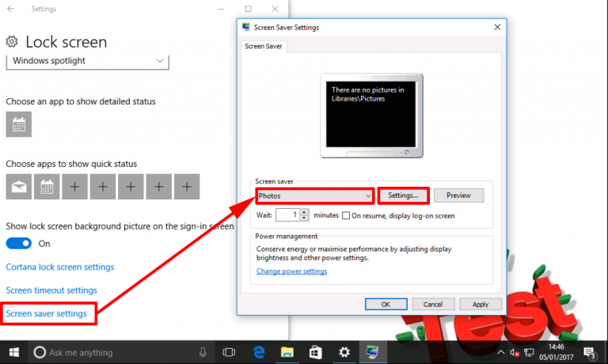Click Cancel in Screen Saver Settings
This screenshot has width=608, height=364.
pos(433,305)
